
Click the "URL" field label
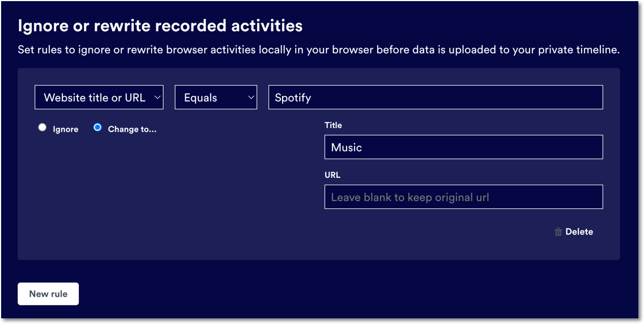pyautogui.click(x=332, y=175)
